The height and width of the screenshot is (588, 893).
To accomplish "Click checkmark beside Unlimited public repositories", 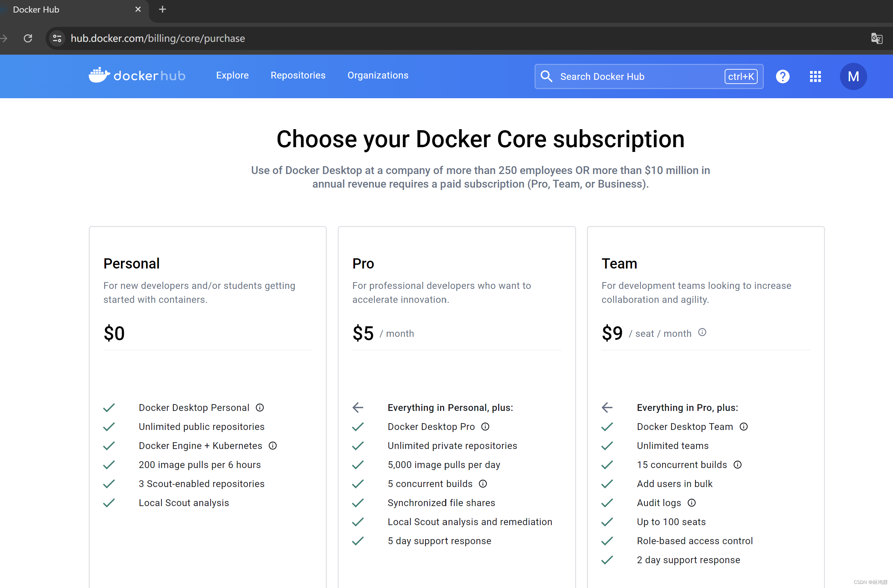I will 109,427.
